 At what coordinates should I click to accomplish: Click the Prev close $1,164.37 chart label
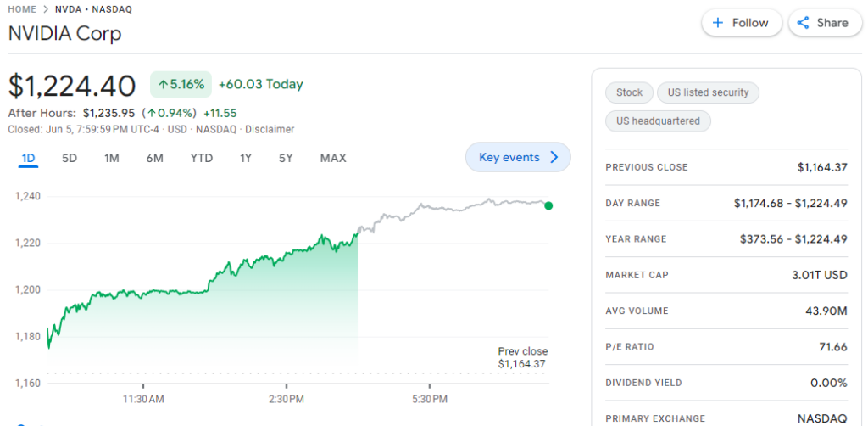[522, 358]
